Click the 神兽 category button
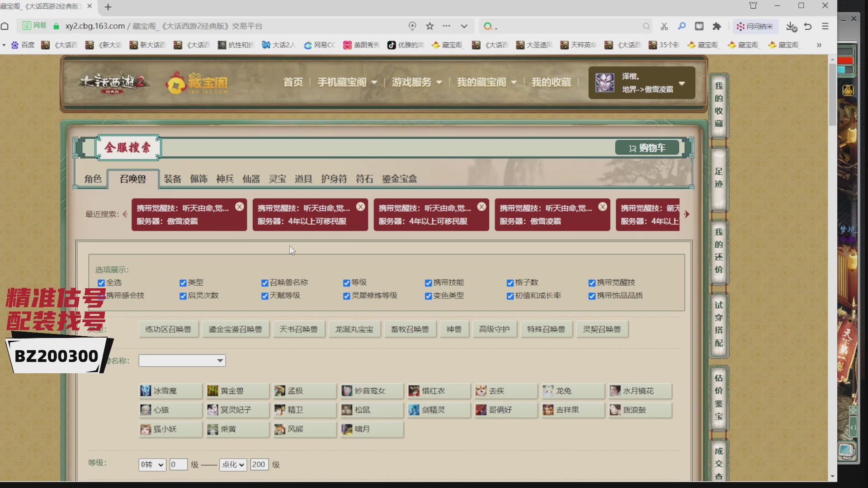The image size is (868, 488). coord(454,329)
